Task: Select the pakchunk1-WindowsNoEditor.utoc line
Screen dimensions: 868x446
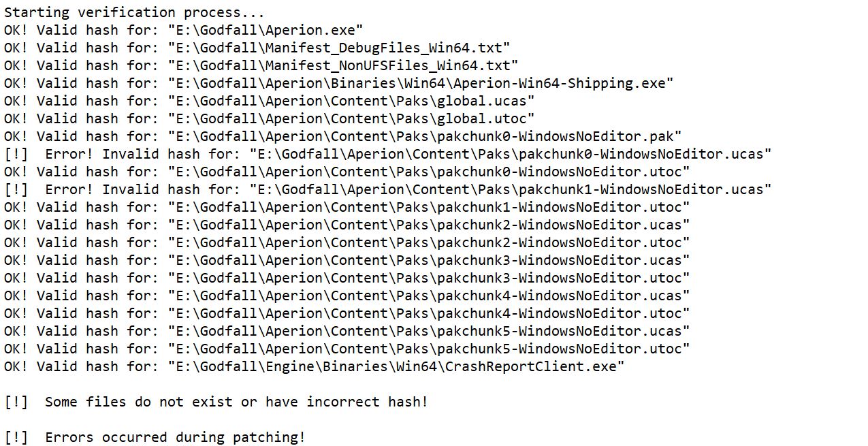Action: point(347,207)
